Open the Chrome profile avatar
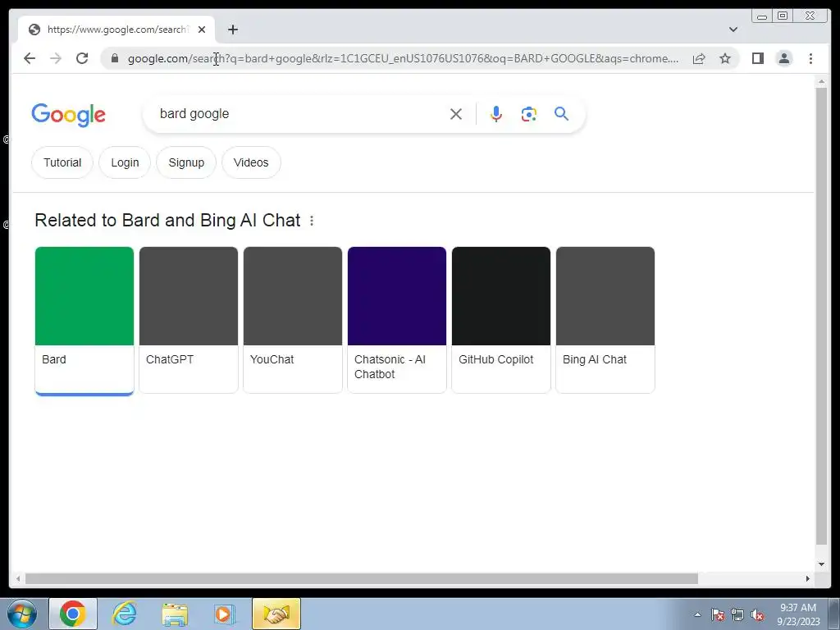This screenshot has width=840, height=630. point(783,58)
